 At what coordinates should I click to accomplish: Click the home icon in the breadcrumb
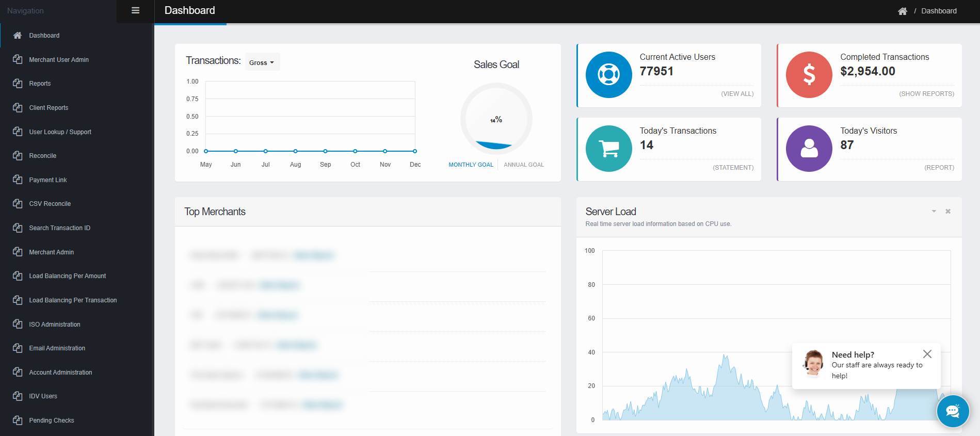click(x=902, y=11)
